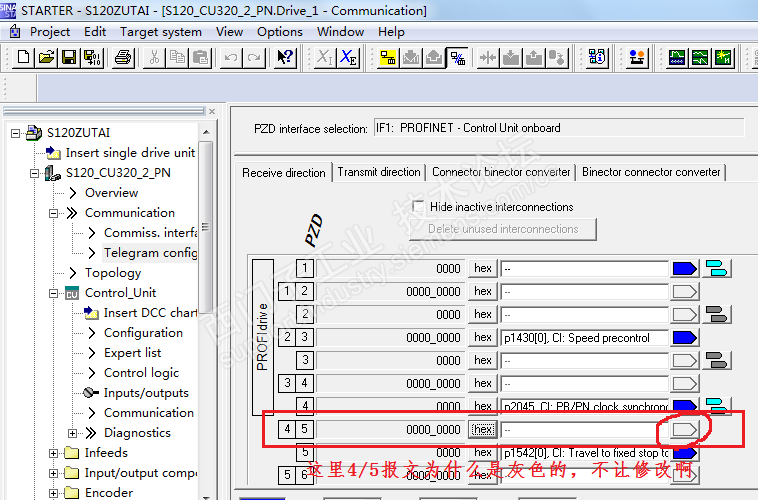Collapse the Communication node under S120_CU320_2_PN
Screen dimensions: 758x500
coord(53,213)
